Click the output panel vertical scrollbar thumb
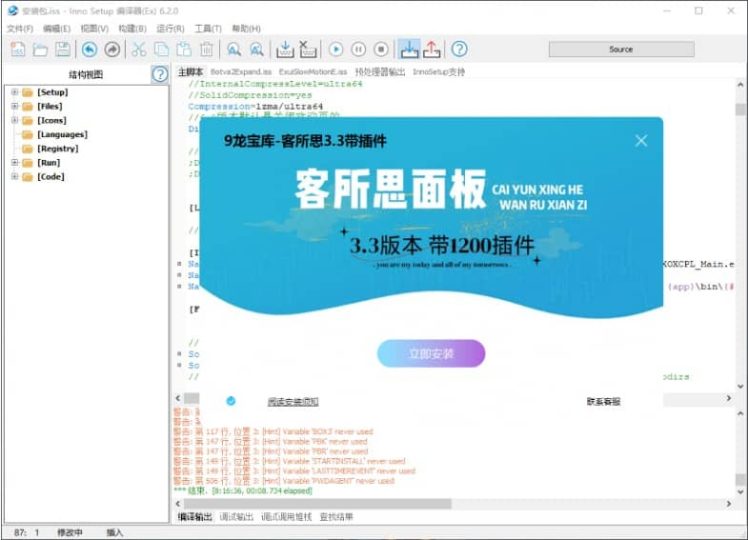 (740, 479)
